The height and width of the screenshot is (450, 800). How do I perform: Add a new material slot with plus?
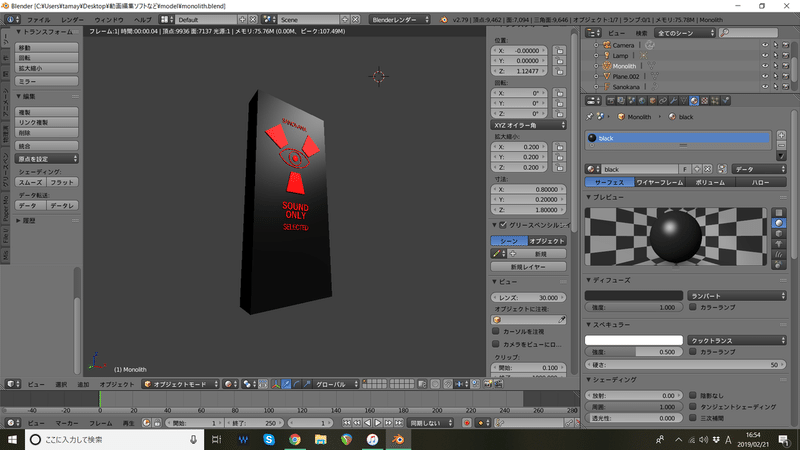point(781,135)
